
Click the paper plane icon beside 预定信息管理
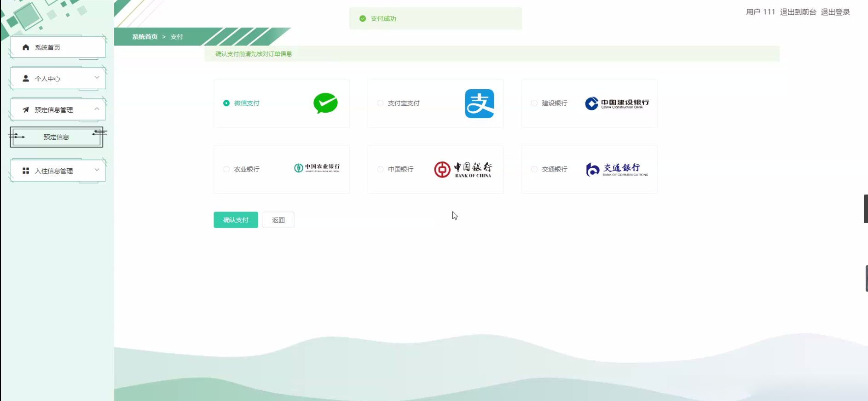[26, 110]
